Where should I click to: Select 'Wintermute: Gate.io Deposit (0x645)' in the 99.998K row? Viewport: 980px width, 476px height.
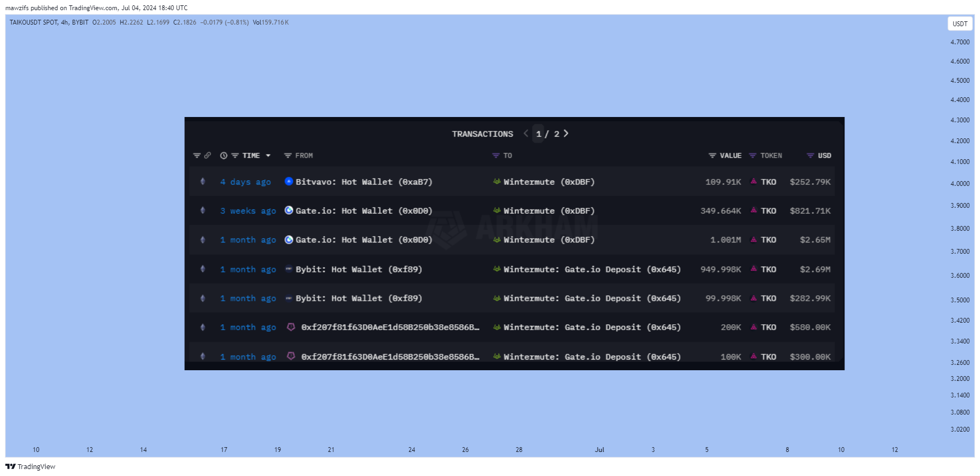pos(592,299)
